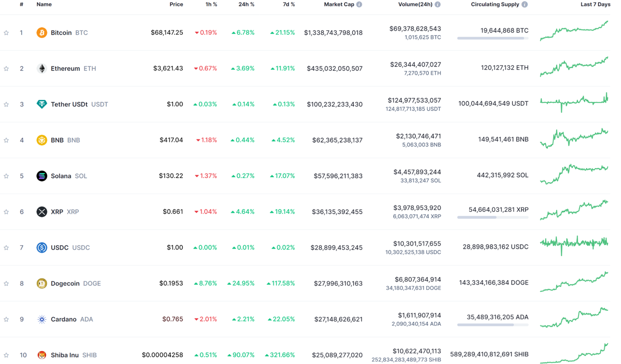
Task: Click the Dogecoin logo icon
Action: [41, 283]
